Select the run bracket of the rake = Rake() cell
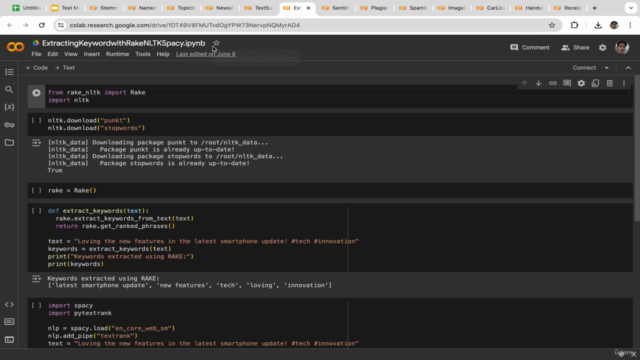Viewport: 640px width, 360px height. (36, 190)
